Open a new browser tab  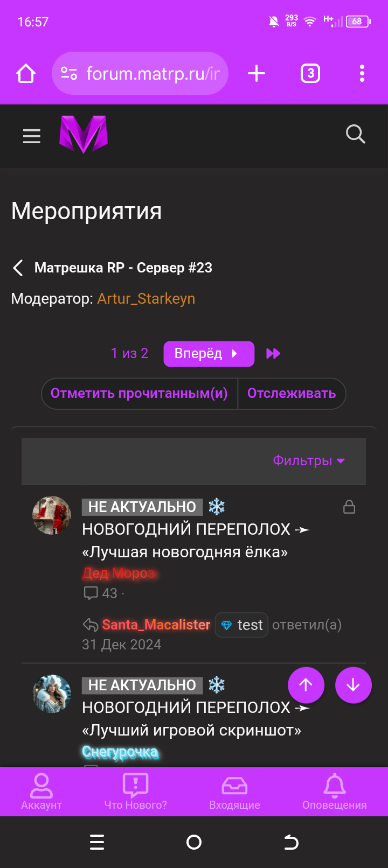(257, 73)
